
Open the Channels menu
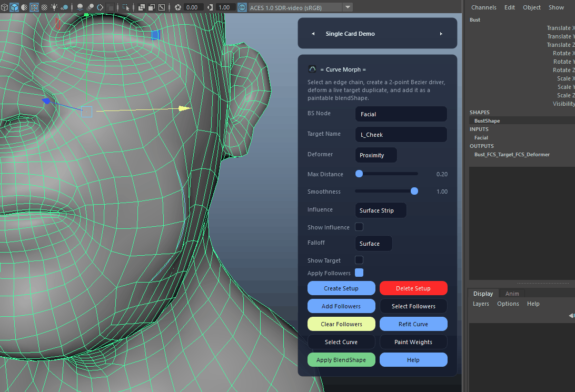484,7
